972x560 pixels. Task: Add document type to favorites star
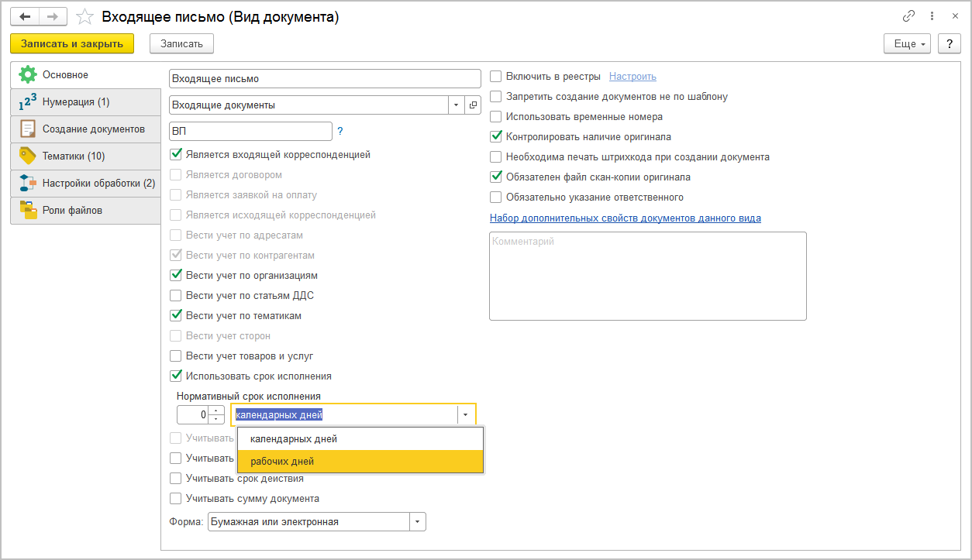[x=85, y=17]
